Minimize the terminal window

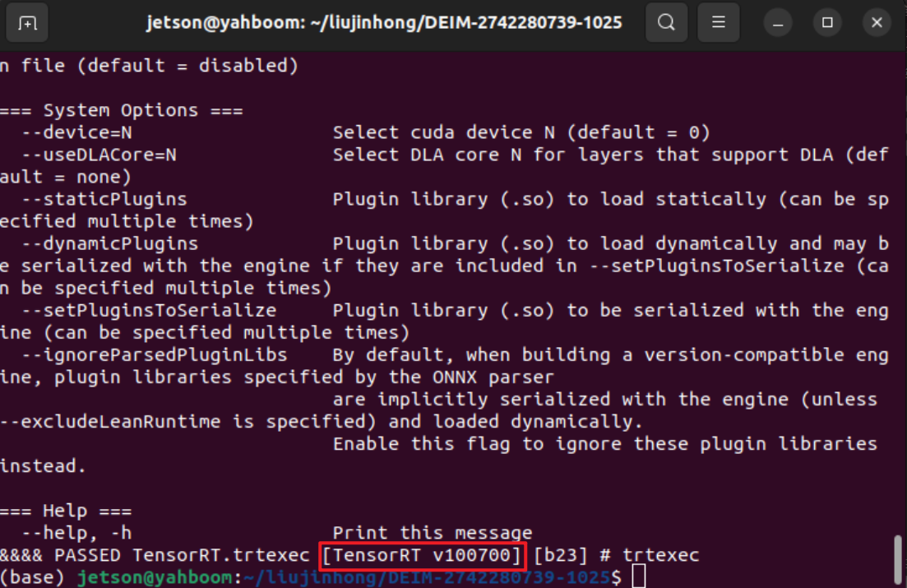click(777, 22)
